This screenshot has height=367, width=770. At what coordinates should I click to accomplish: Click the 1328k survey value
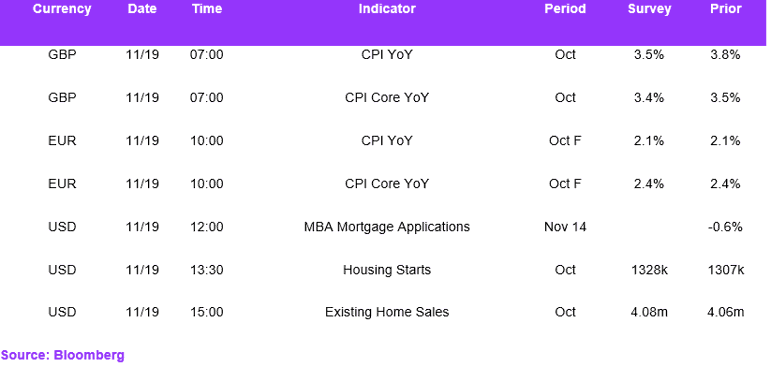[x=649, y=270]
